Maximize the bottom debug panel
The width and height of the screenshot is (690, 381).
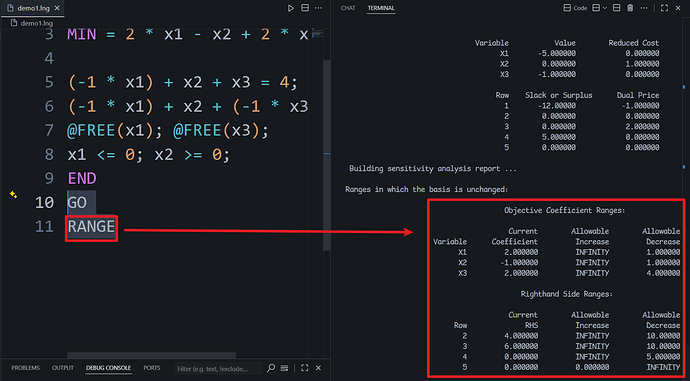pos(305,368)
